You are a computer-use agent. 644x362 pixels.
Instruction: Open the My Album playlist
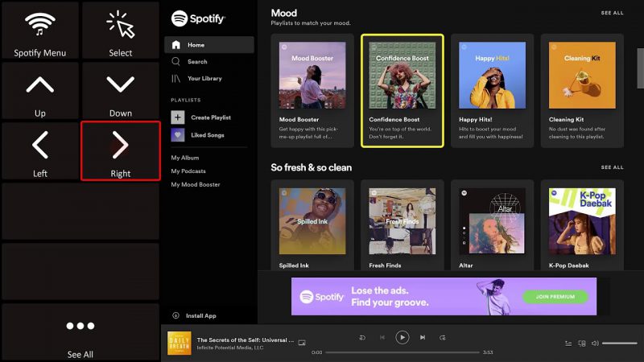click(x=185, y=158)
